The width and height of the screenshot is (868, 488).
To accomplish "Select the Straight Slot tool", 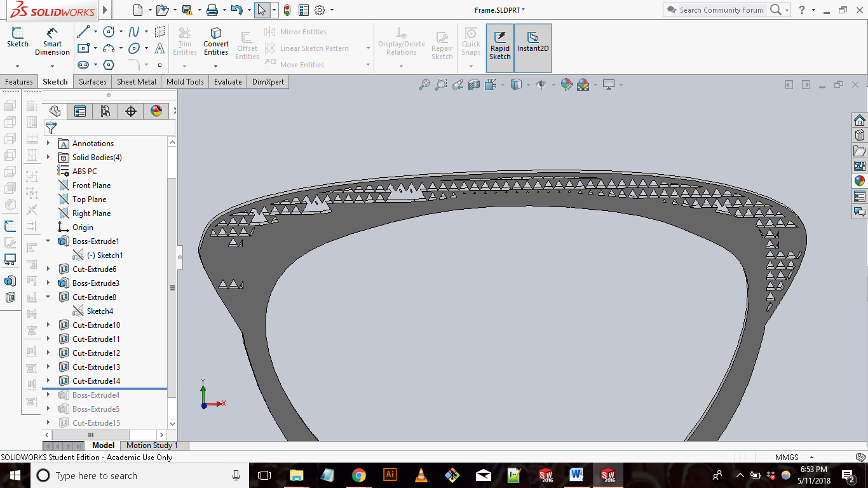I will pyautogui.click(x=83, y=65).
